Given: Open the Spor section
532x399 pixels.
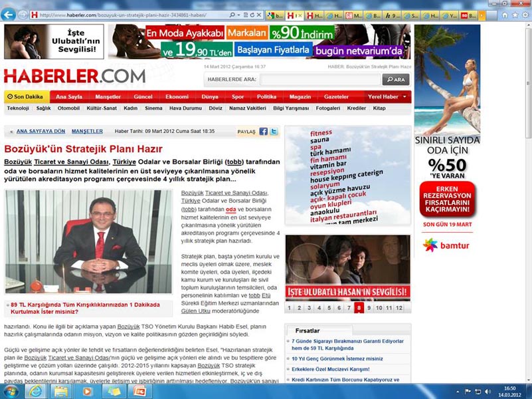Looking at the screenshot, I should pos(238,97).
